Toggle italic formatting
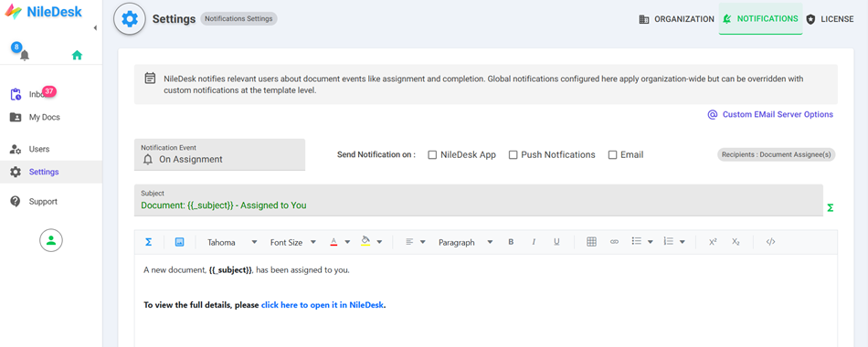Viewport: 868px width, 347px height. click(535, 242)
